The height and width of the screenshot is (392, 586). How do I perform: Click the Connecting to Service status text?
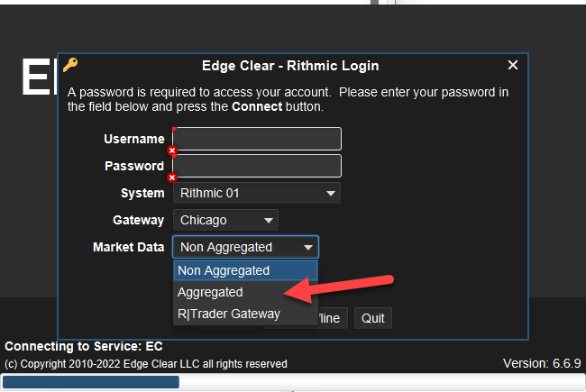(84, 346)
